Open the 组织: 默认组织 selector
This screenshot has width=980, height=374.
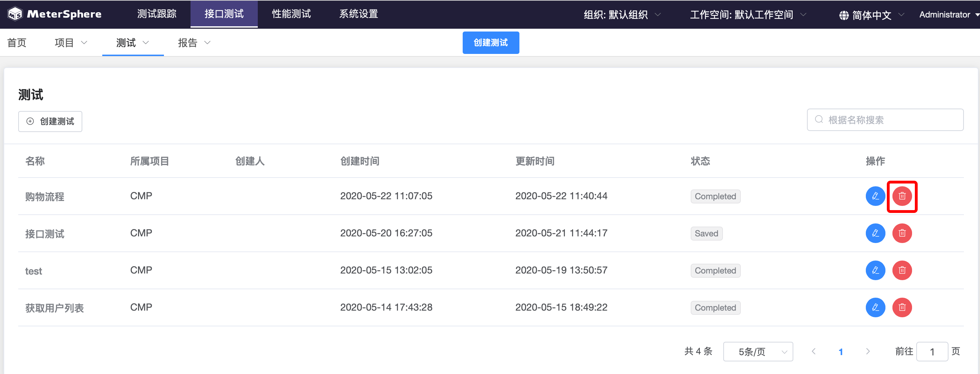pyautogui.click(x=622, y=15)
